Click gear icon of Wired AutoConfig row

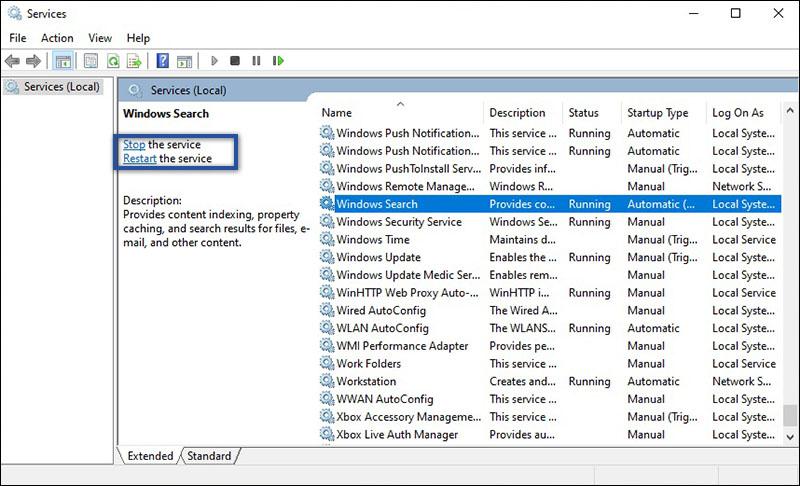[x=327, y=310]
